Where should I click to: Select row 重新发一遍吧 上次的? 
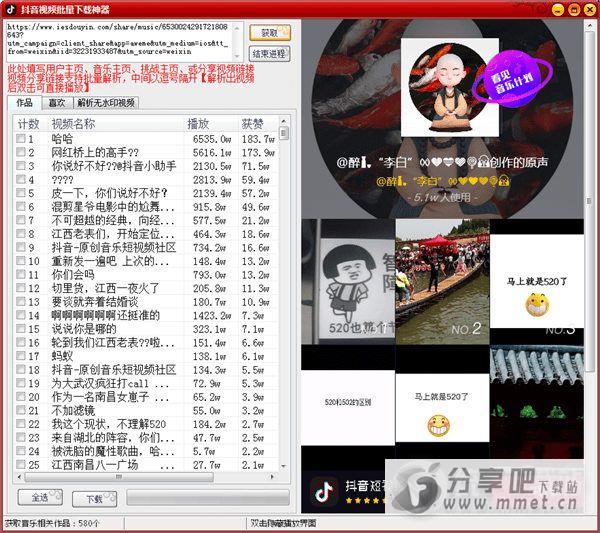click(147, 261)
